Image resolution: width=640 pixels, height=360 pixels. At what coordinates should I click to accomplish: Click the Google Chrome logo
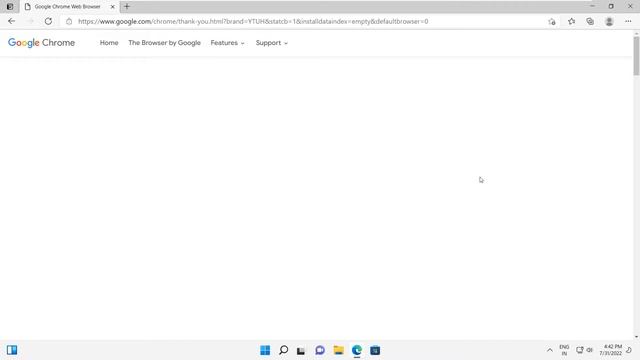click(41, 43)
